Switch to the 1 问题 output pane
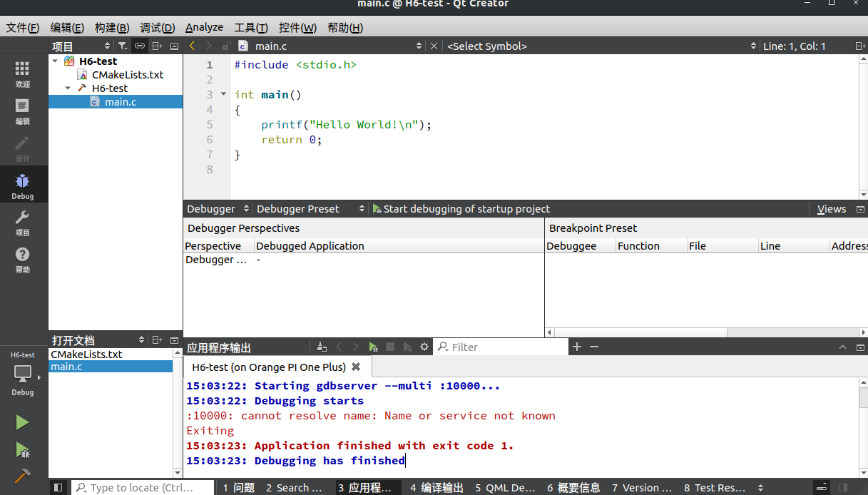 [x=238, y=488]
